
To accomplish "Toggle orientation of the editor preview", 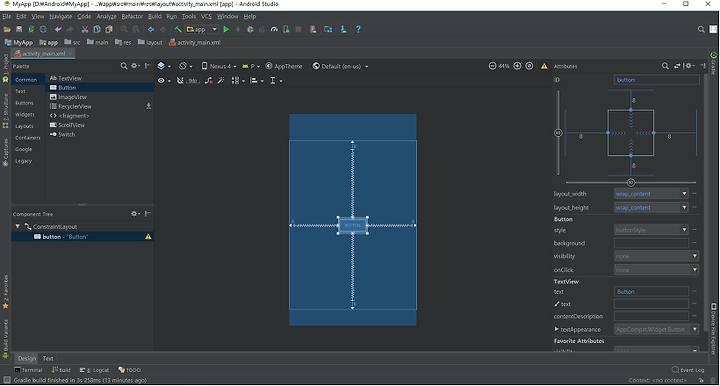I will click(186, 66).
